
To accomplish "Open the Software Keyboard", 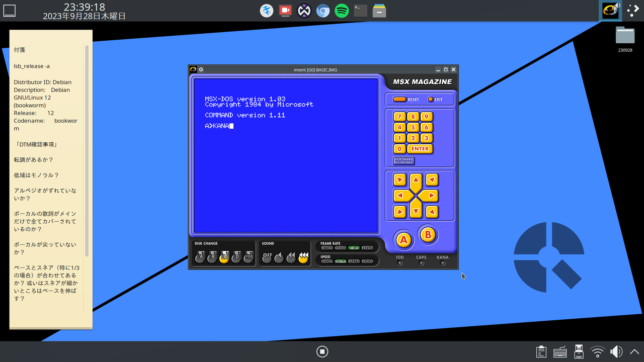I will point(404,161).
